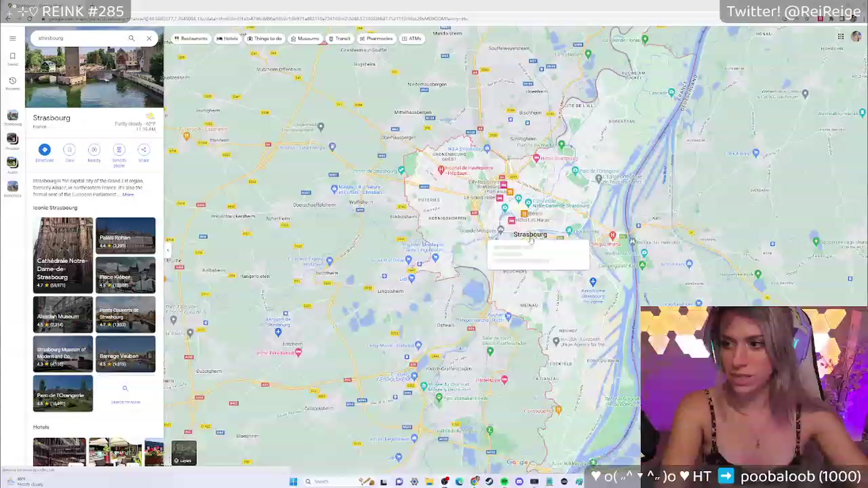868x488 pixels.
Task: Open the map Layers switcher
Action: coord(184,453)
